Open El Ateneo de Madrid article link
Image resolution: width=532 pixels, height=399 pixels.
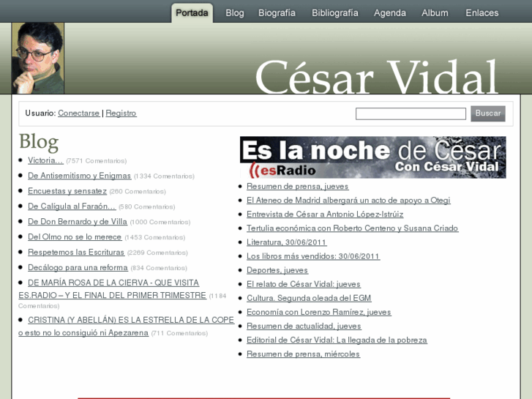(x=348, y=200)
